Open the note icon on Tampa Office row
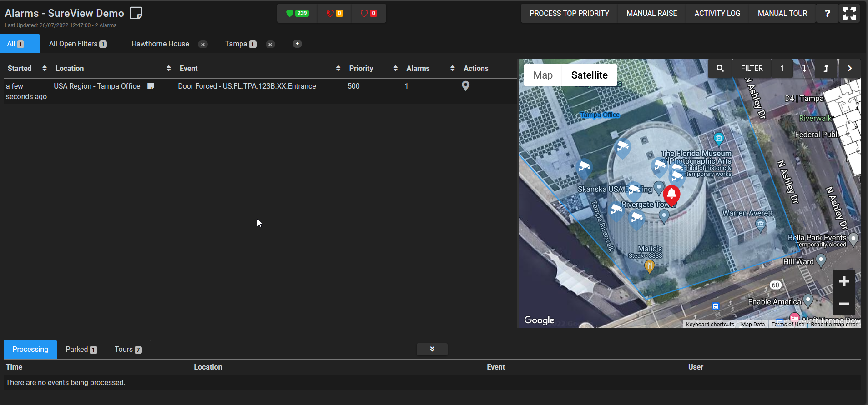Viewport: 868px width, 405px height. click(151, 86)
